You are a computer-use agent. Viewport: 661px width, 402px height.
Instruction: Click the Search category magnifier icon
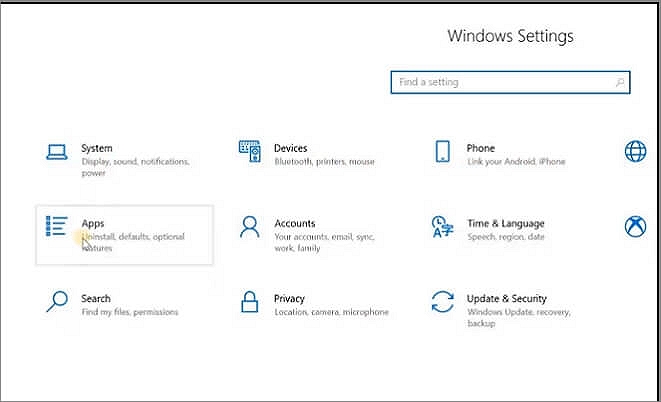tap(57, 302)
